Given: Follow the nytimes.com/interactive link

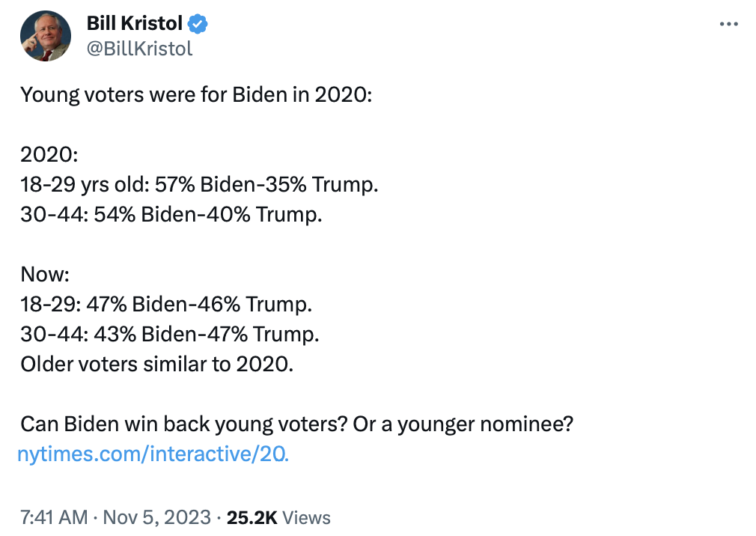Looking at the screenshot, I should tap(153, 454).
